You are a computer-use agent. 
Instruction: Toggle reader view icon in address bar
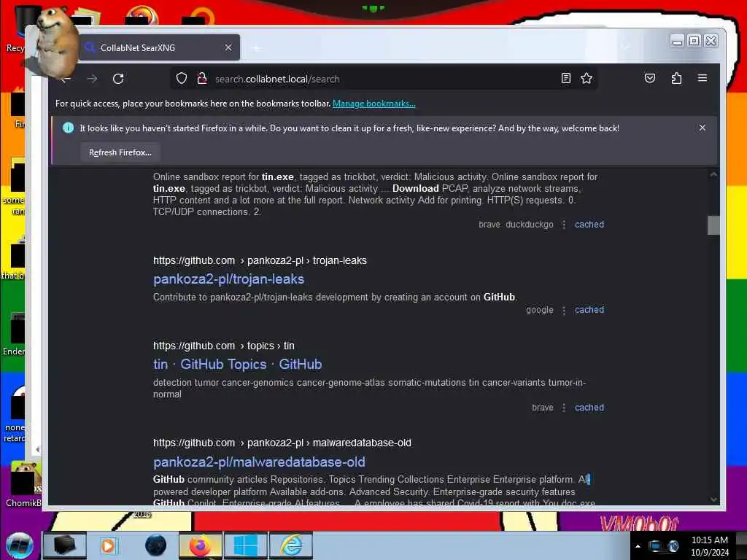pos(566,78)
